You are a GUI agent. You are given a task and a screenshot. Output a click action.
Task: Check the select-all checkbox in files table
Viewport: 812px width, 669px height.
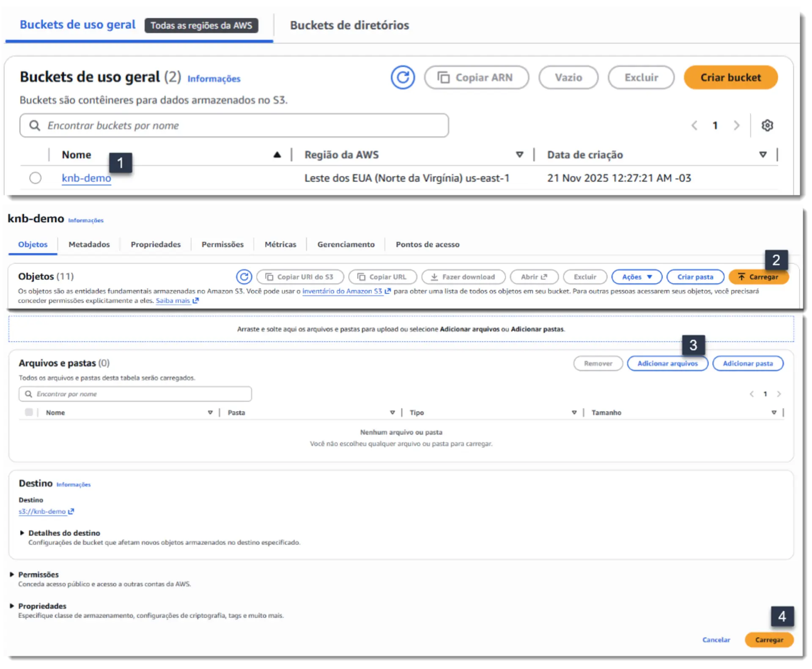29,412
